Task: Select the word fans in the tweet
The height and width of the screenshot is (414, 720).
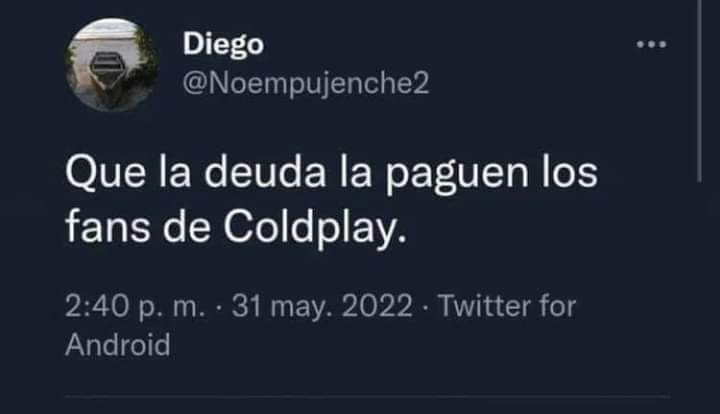Action: (107, 227)
